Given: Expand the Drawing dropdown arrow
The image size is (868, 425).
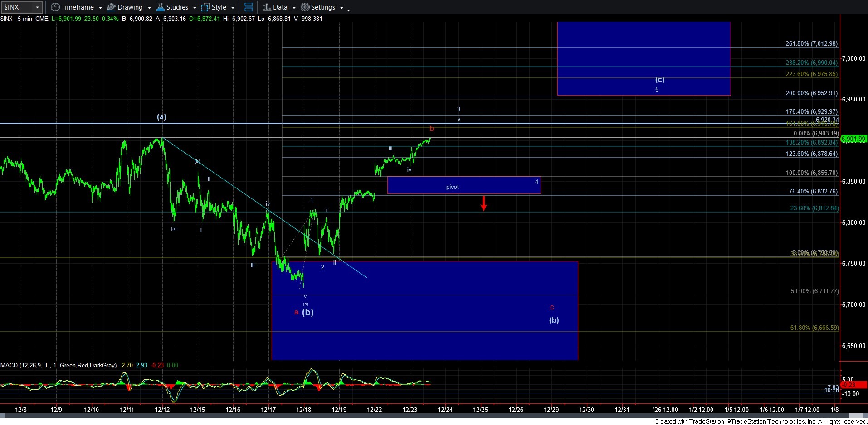Looking at the screenshot, I should point(149,8).
